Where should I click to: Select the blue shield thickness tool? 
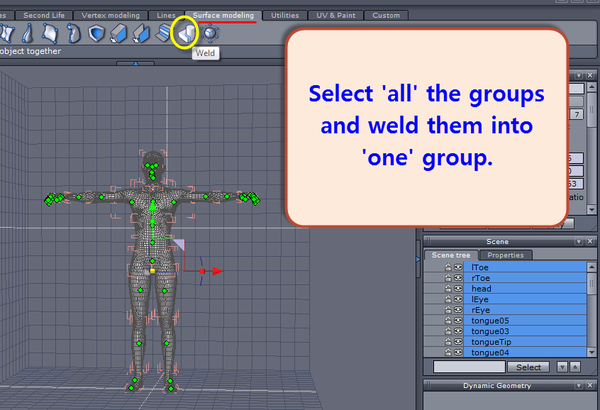96,33
